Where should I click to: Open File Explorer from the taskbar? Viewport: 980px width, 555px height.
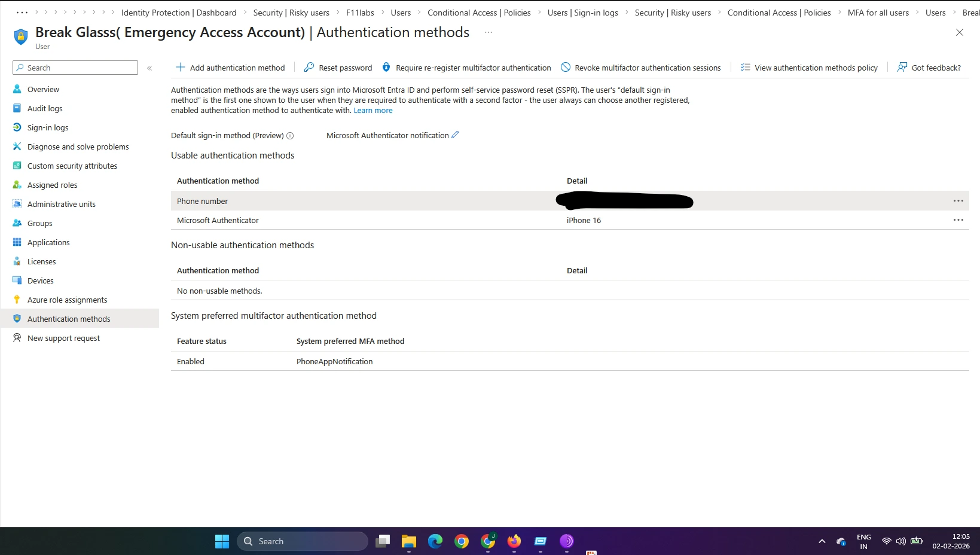pos(409,541)
